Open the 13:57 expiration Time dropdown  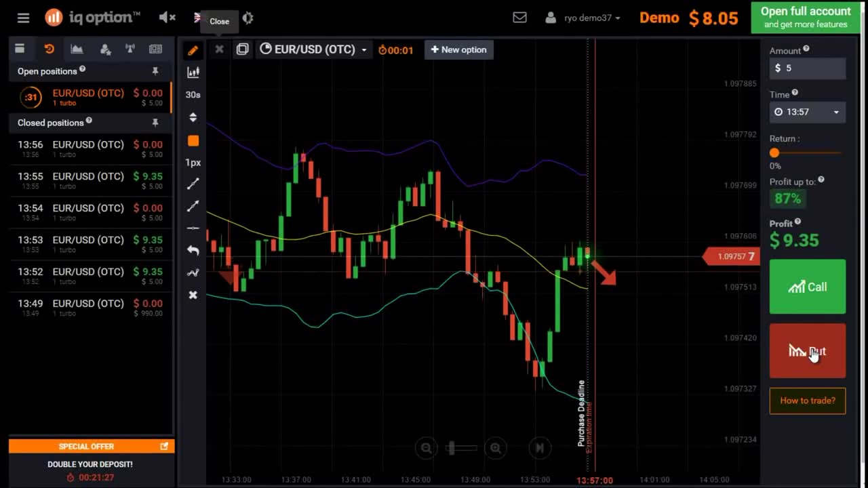pos(807,112)
